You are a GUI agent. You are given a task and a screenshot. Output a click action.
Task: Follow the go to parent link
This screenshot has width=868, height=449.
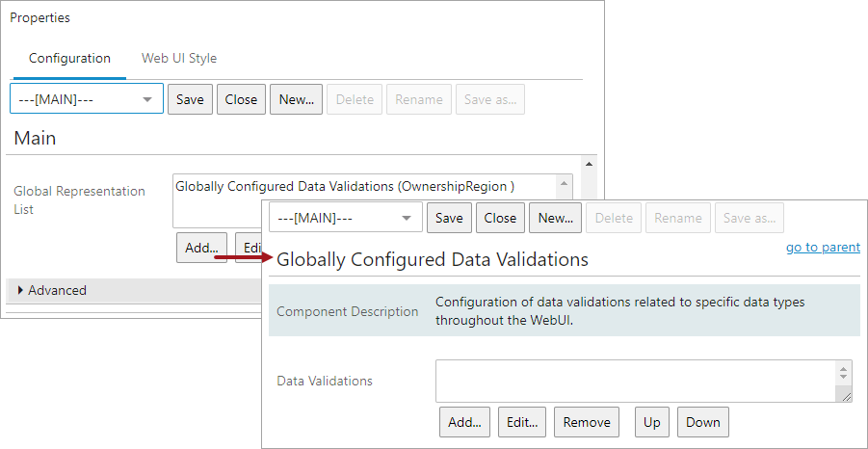[823, 248]
